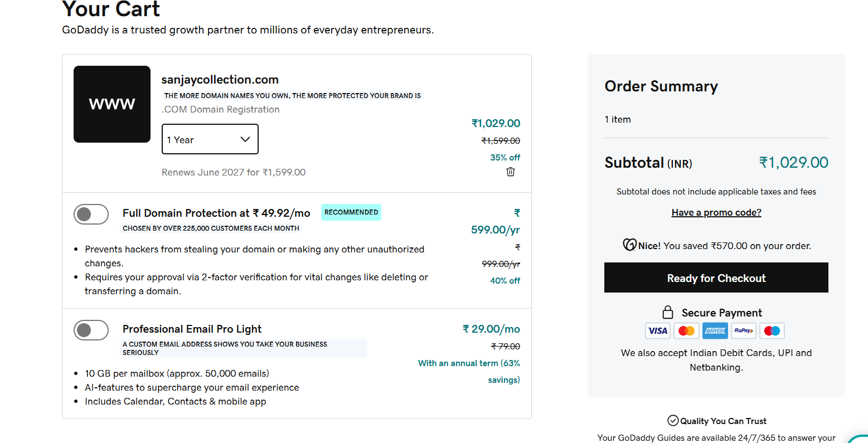The height and width of the screenshot is (443, 868).
Task: Click the chevron in the term selector
Action: coord(245,139)
